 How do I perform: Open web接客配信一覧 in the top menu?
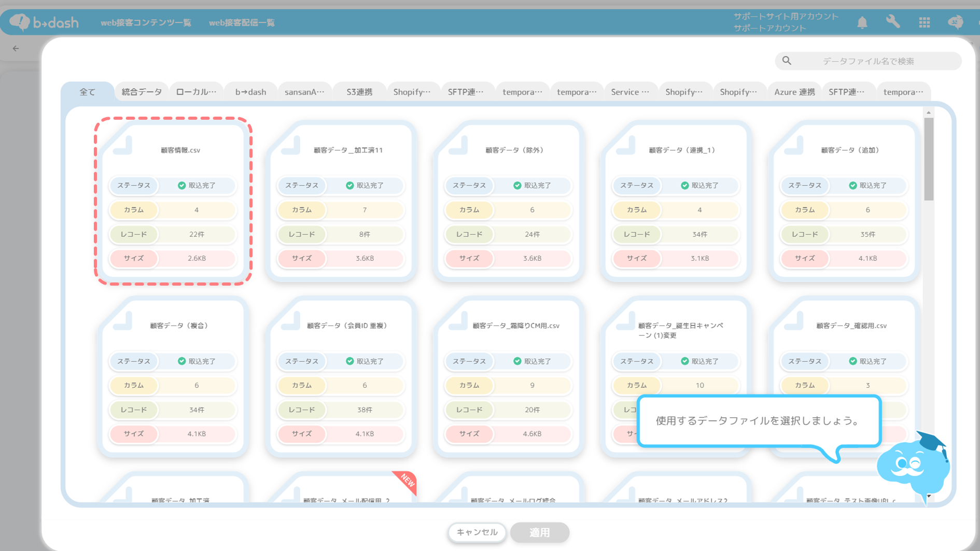(242, 23)
